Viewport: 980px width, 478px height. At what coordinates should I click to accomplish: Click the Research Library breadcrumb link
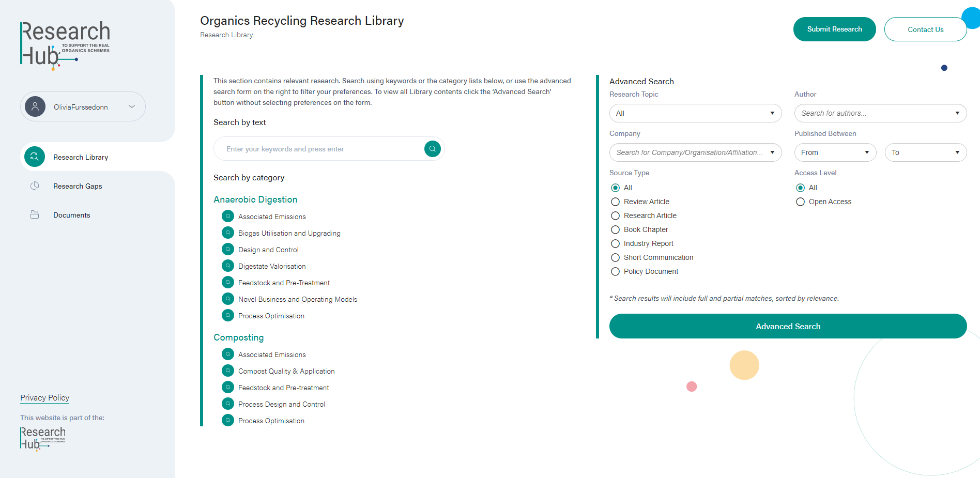(x=226, y=35)
